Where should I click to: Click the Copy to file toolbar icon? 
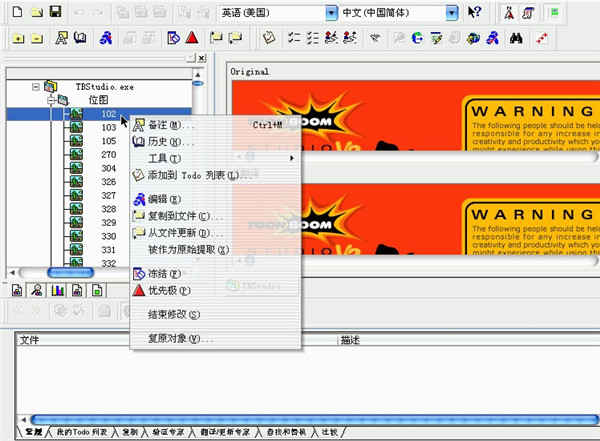216,38
